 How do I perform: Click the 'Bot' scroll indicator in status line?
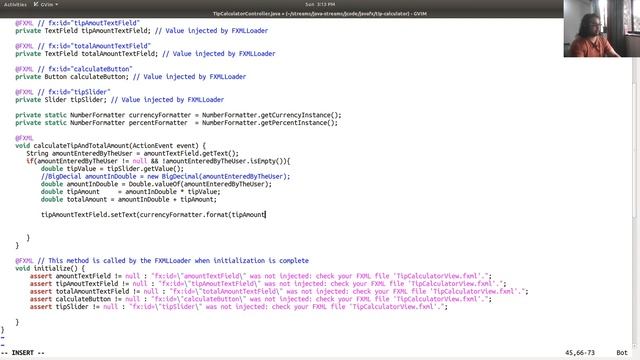point(622,353)
